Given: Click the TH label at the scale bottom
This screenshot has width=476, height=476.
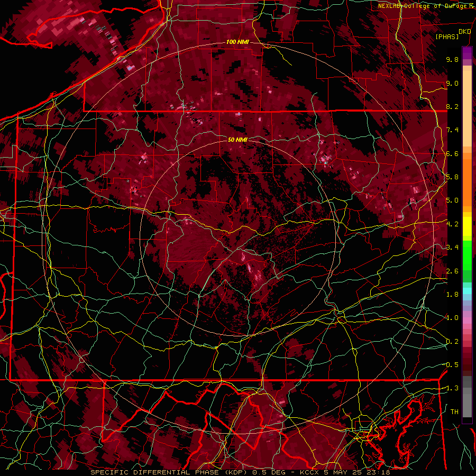Looking at the screenshot, I should click(454, 412).
